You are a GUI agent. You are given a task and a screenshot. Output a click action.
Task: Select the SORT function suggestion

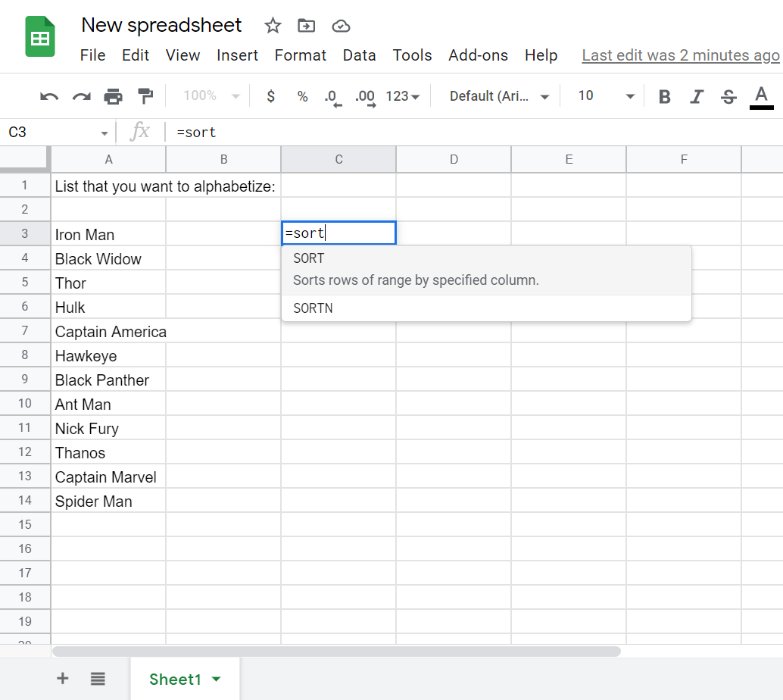[x=486, y=270]
